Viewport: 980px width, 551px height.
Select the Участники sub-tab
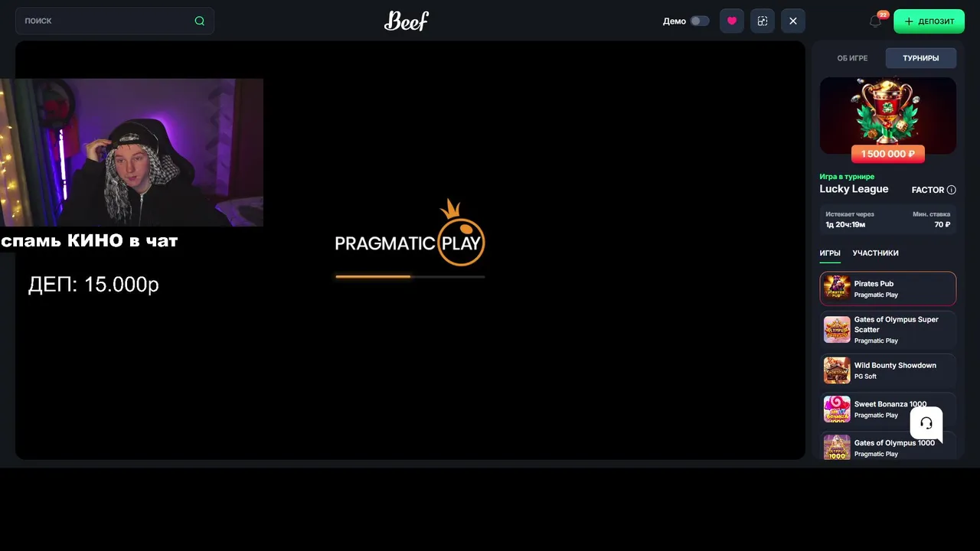pyautogui.click(x=875, y=253)
